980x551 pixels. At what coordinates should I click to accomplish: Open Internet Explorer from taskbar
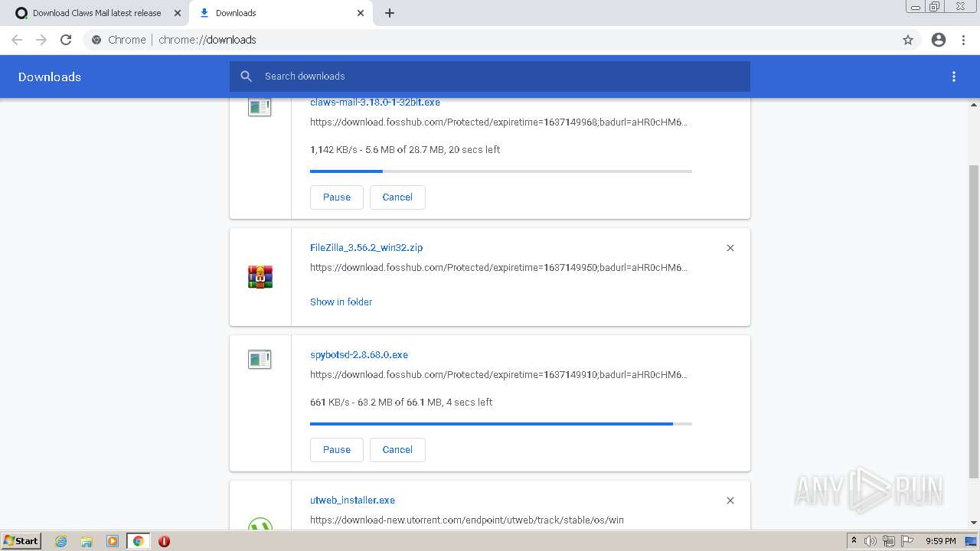61,541
